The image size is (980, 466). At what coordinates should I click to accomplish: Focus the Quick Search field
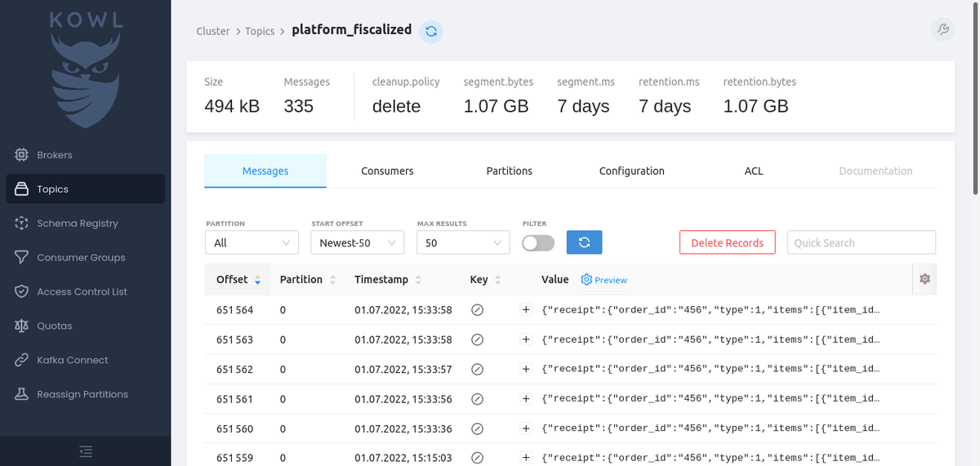coord(862,242)
